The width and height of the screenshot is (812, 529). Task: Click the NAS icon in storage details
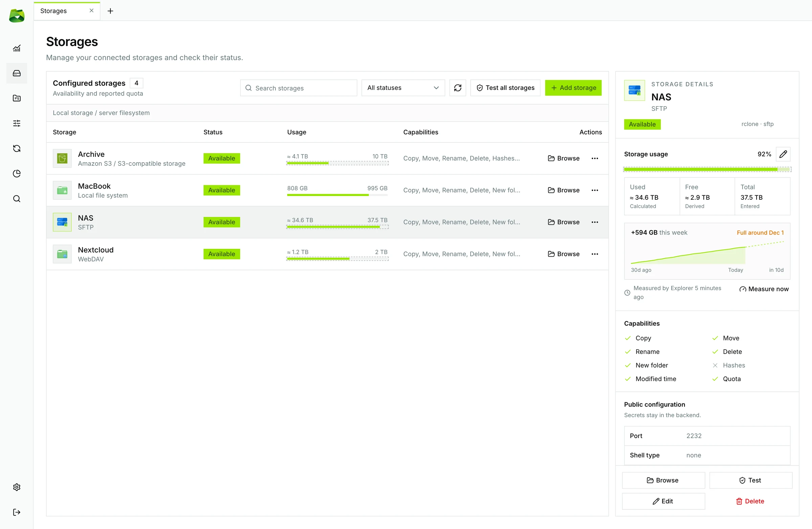635,90
